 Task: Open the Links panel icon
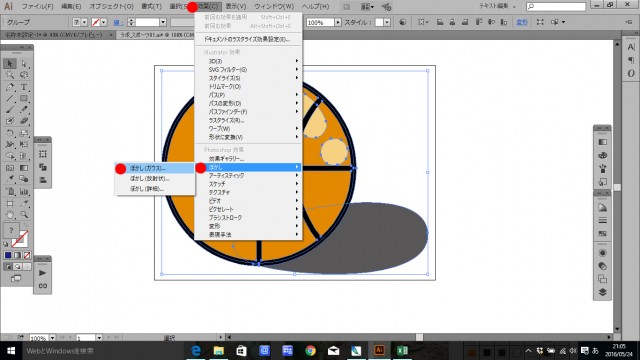click(x=42, y=286)
